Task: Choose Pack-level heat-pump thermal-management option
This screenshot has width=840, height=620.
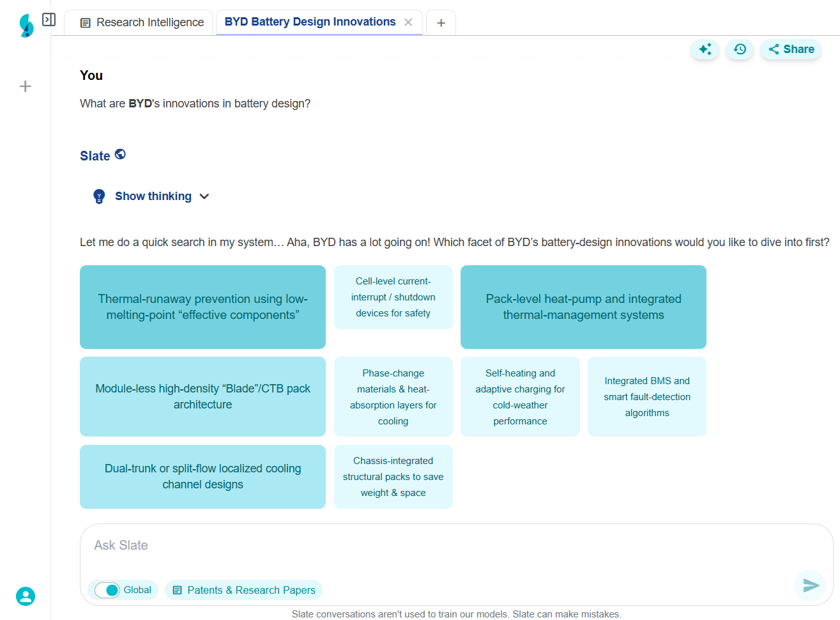Action: tap(583, 307)
